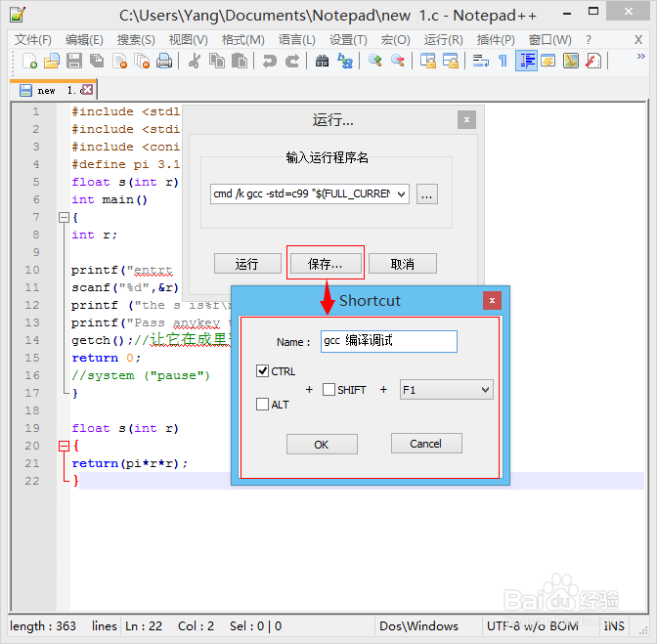Screen dimensions: 657x644
Task: Open the 搜索(S) menu
Action: tap(136, 40)
